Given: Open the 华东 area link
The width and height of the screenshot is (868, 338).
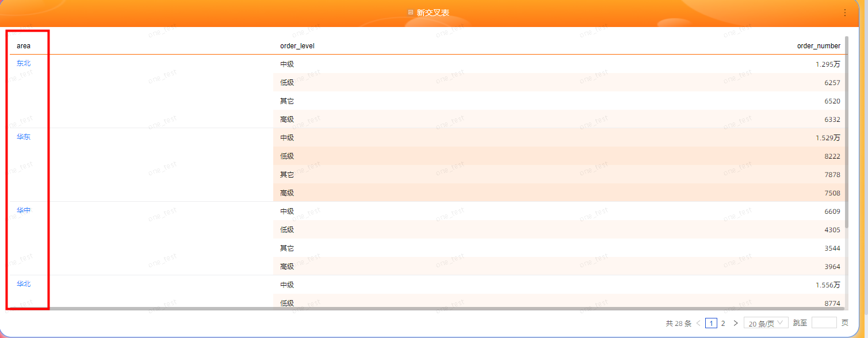Looking at the screenshot, I should point(24,137).
